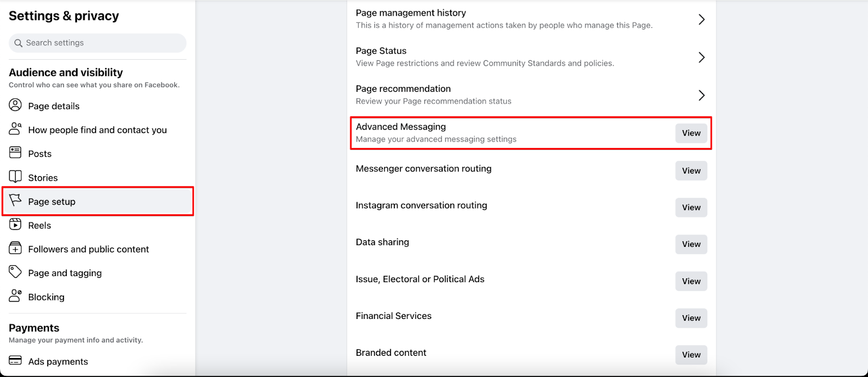
Task: Click the Page management history title
Action: (x=411, y=13)
